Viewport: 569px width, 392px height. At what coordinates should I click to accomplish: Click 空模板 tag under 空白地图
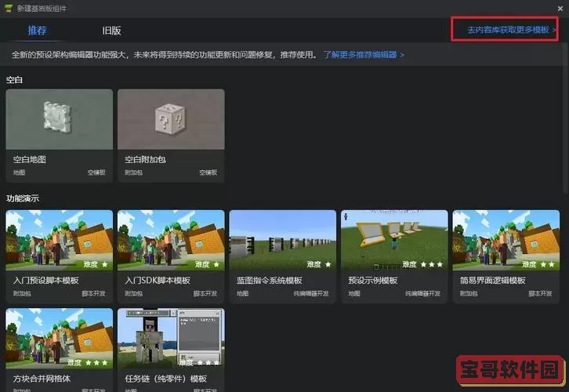pyautogui.click(x=96, y=172)
